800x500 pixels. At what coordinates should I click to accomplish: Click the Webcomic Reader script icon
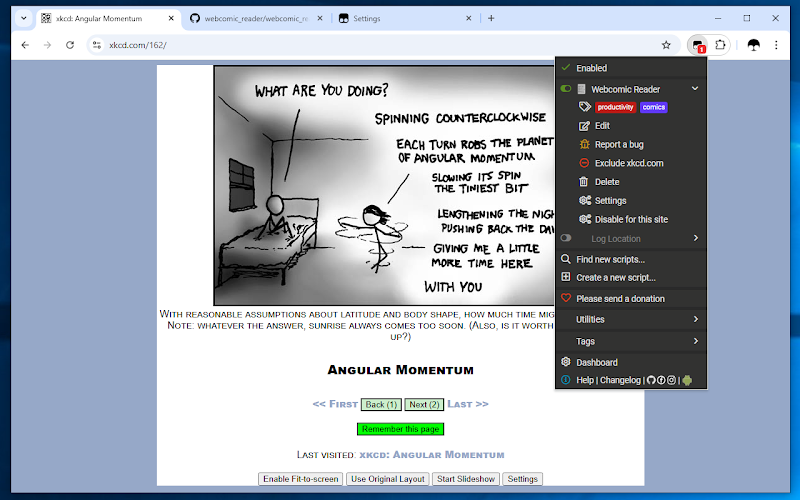point(581,89)
